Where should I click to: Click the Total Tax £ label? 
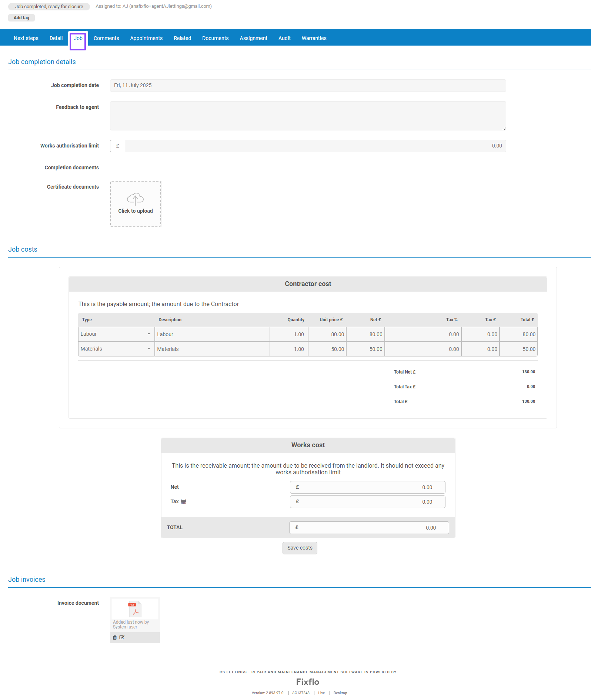(x=405, y=387)
